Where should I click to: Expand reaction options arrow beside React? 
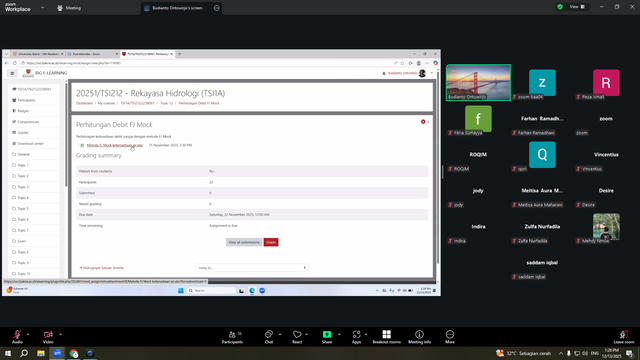(x=307, y=334)
